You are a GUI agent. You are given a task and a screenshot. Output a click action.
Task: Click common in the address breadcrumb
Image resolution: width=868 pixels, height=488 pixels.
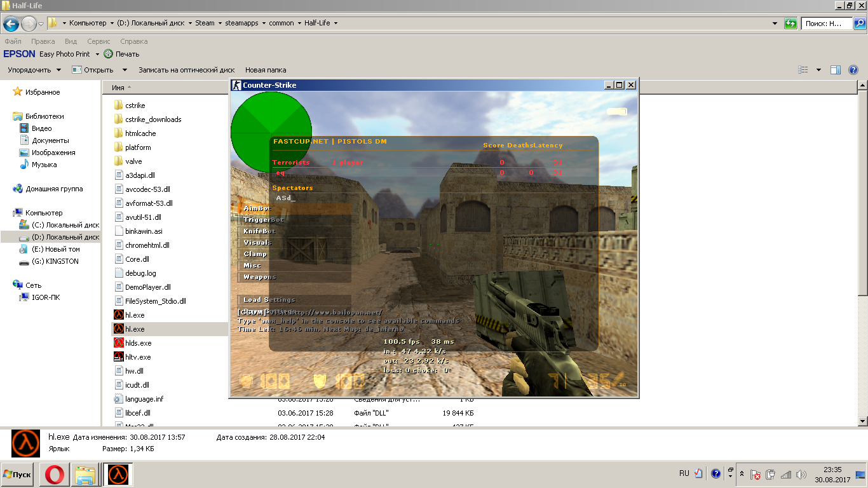(281, 23)
